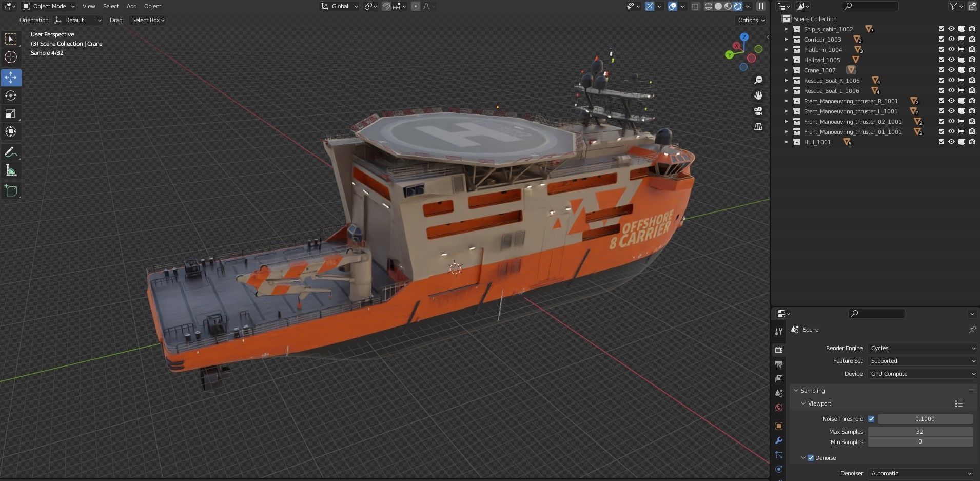Expand the Hull_1001 collection
This screenshot has width=980, height=481.
click(x=786, y=142)
